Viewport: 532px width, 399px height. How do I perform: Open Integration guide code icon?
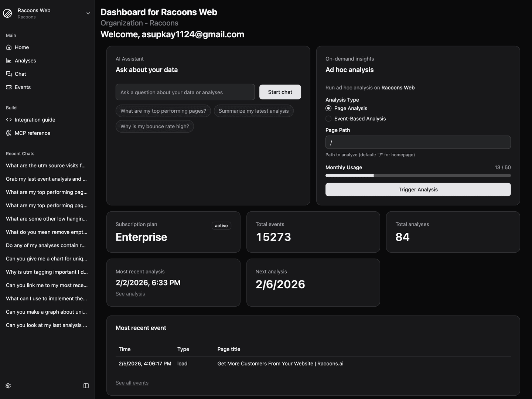tap(9, 120)
